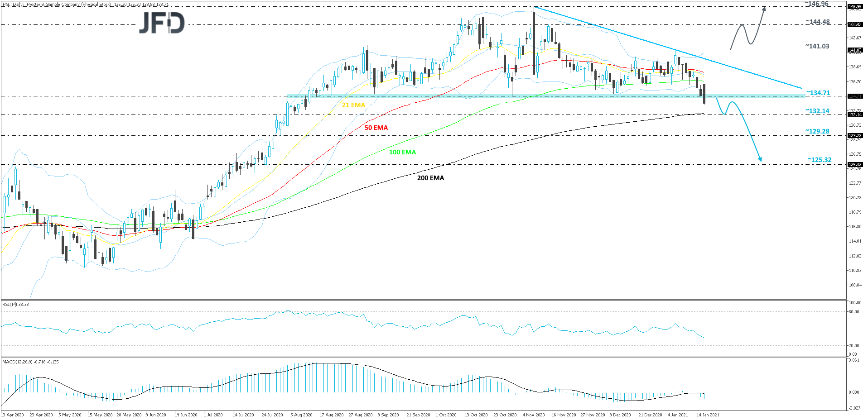Click the ~132.14 price level label
Image resolution: width=868 pixels, height=420 pixels.
coord(817,111)
